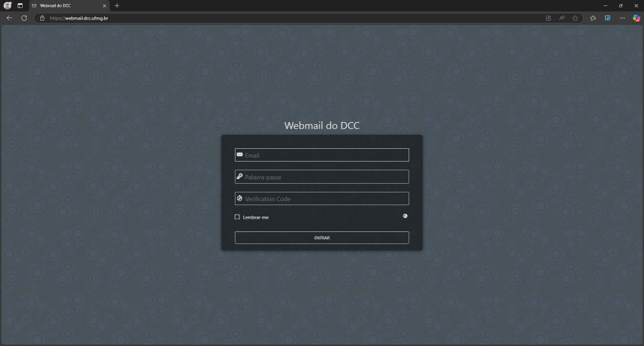Open Settings and more ellipsis menu
Viewport: 644px width, 346px height.
[x=622, y=18]
